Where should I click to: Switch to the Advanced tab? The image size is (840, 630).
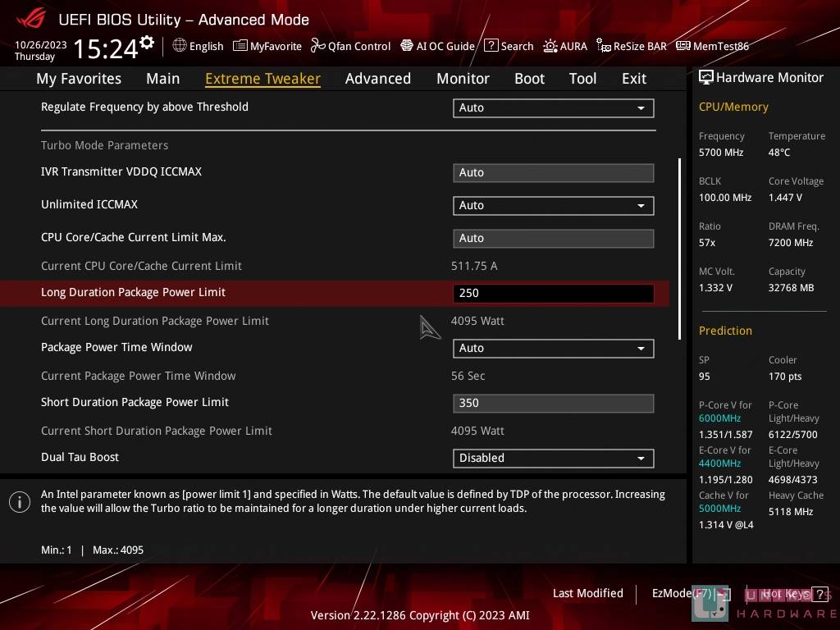[x=377, y=79]
